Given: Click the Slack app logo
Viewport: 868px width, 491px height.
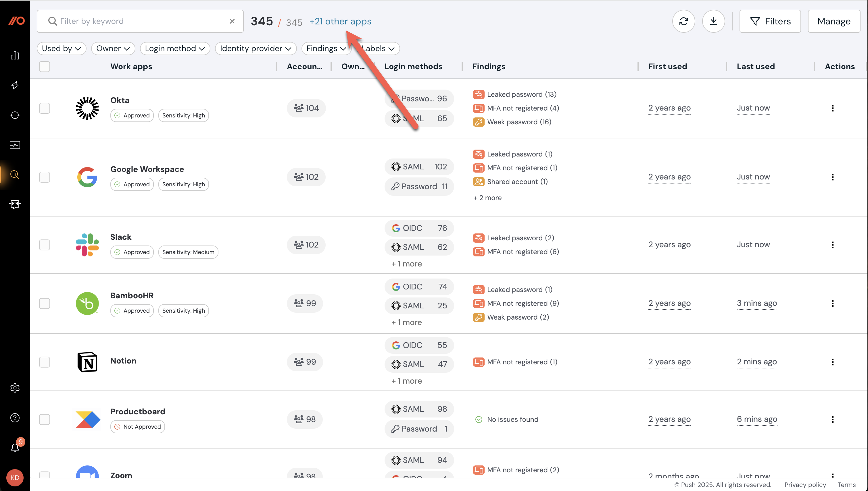Looking at the screenshot, I should click(87, 245).
